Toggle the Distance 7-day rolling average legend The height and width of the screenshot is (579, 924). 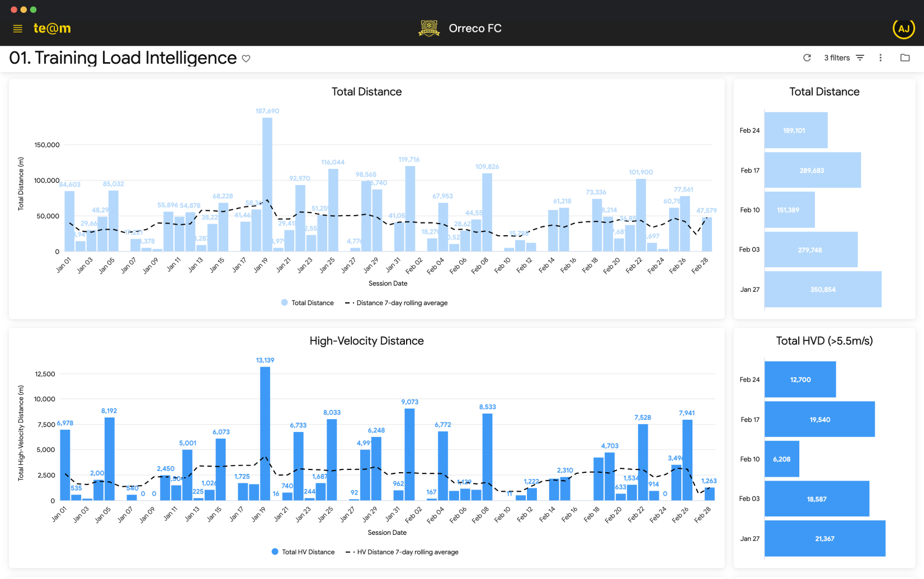coord(395,302)
